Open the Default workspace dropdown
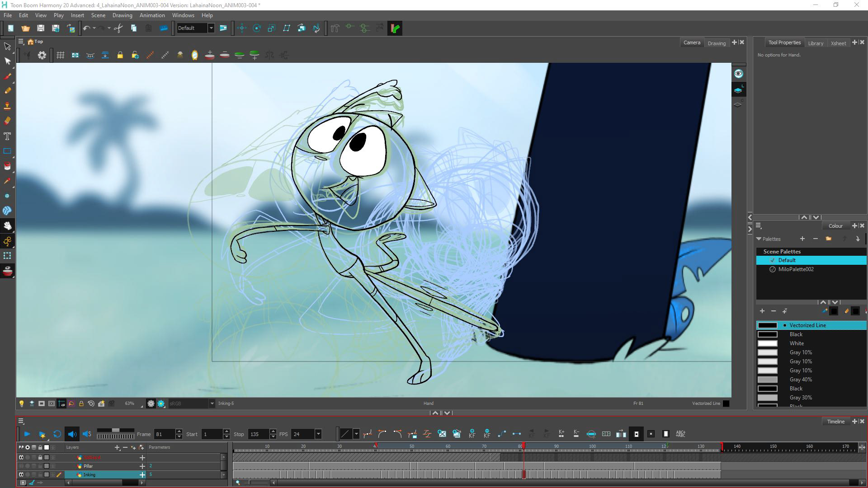 211,28
